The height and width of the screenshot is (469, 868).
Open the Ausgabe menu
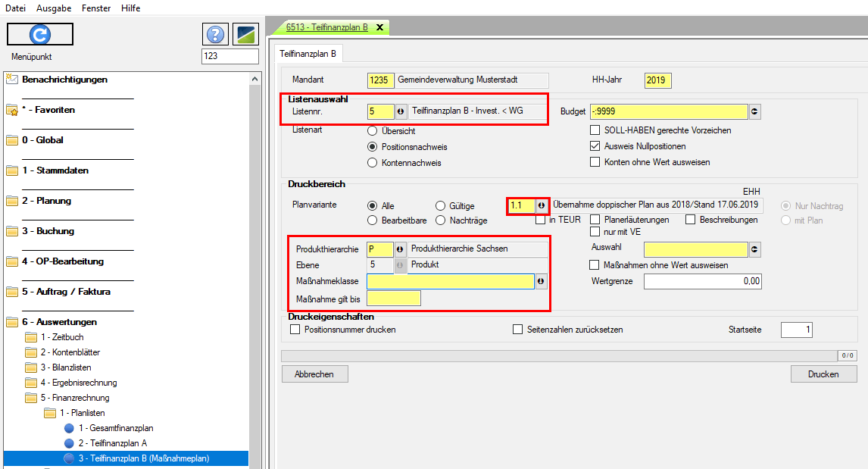(x=54, y=8)
